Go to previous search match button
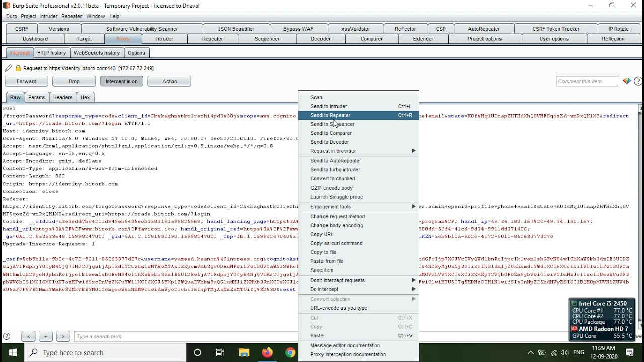 point(28,337)
